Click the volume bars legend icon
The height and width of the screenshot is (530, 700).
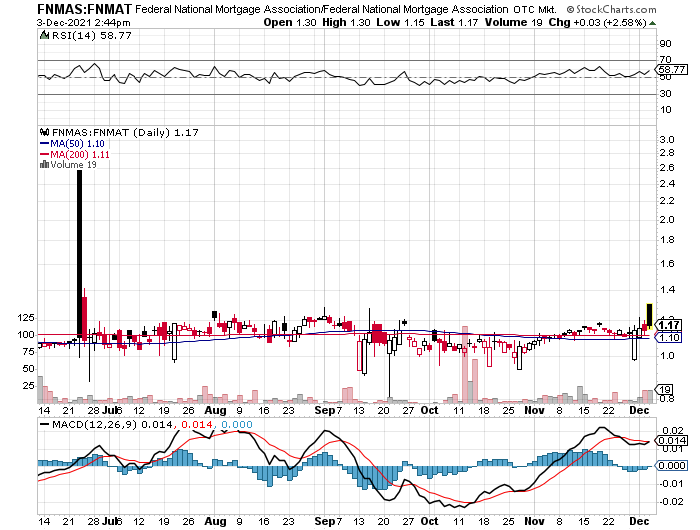coord(44,165)
